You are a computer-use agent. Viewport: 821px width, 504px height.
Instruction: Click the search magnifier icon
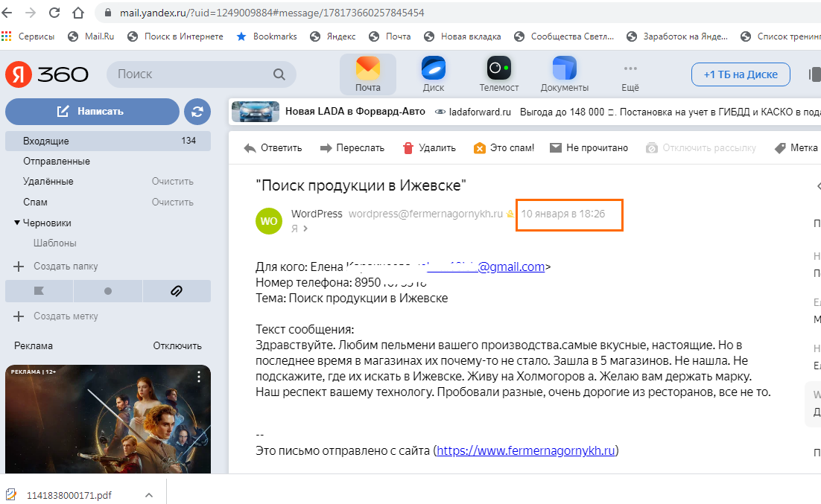(279, 74)
